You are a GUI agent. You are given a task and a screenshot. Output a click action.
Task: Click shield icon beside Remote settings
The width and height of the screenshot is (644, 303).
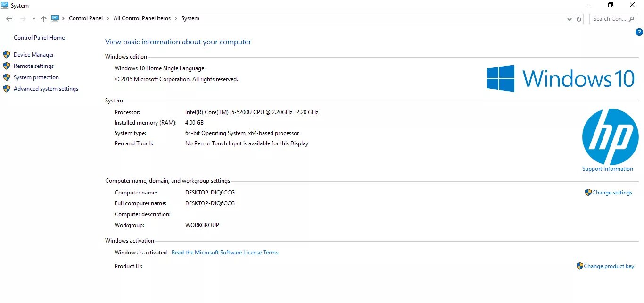point(7,66)
